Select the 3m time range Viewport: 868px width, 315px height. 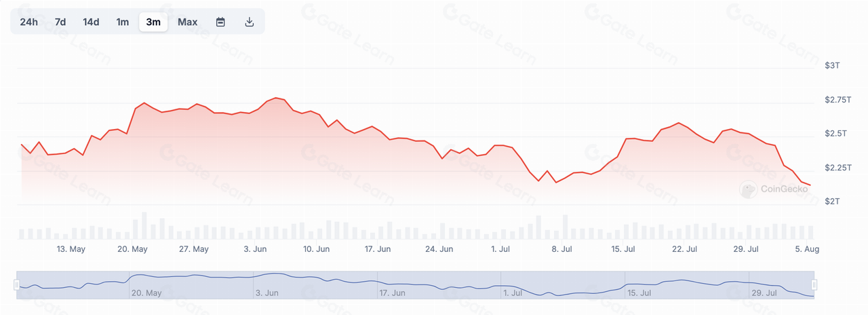153,22
